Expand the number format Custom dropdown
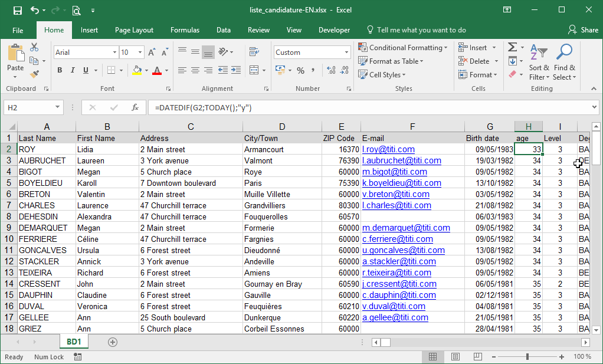603x364 pixels. point(346,53)
